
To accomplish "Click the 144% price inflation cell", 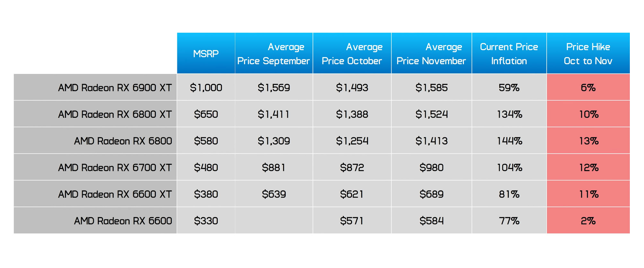I will tap(509, 141).
